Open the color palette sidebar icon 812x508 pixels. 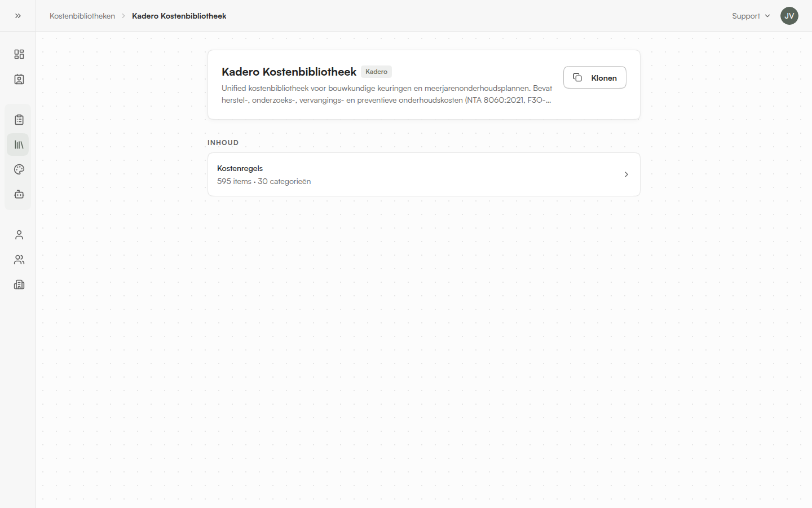click(19, 169)
